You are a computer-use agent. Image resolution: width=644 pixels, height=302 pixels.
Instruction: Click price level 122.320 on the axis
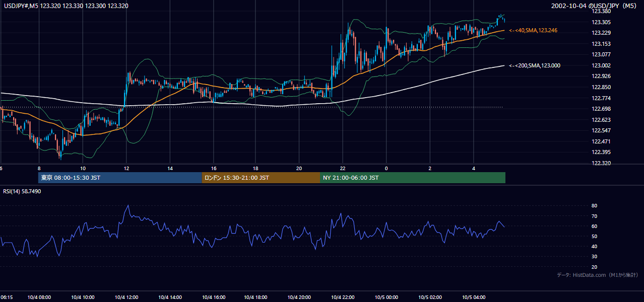pos(601,163)
